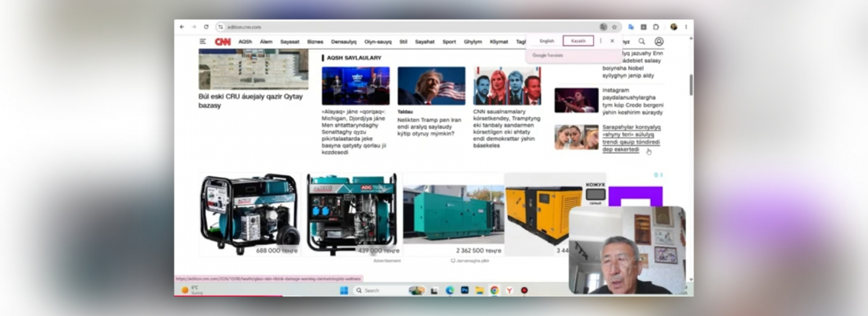
Task: Open the Nobel prize article link
Action: [633, 63]
